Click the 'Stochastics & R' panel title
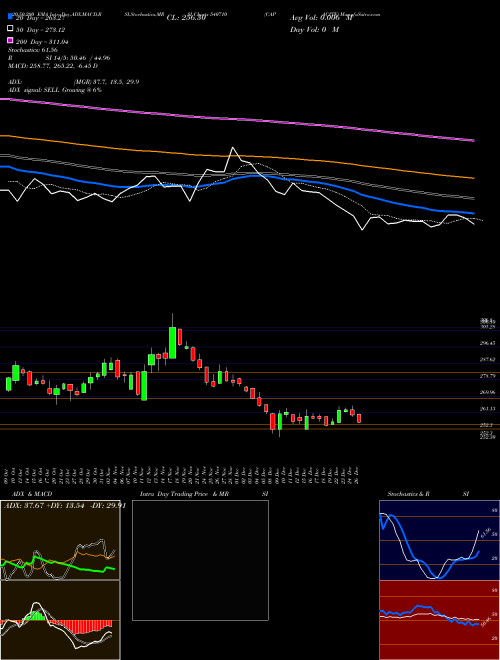This screenshot has width=500, height=660. [409, 494]
